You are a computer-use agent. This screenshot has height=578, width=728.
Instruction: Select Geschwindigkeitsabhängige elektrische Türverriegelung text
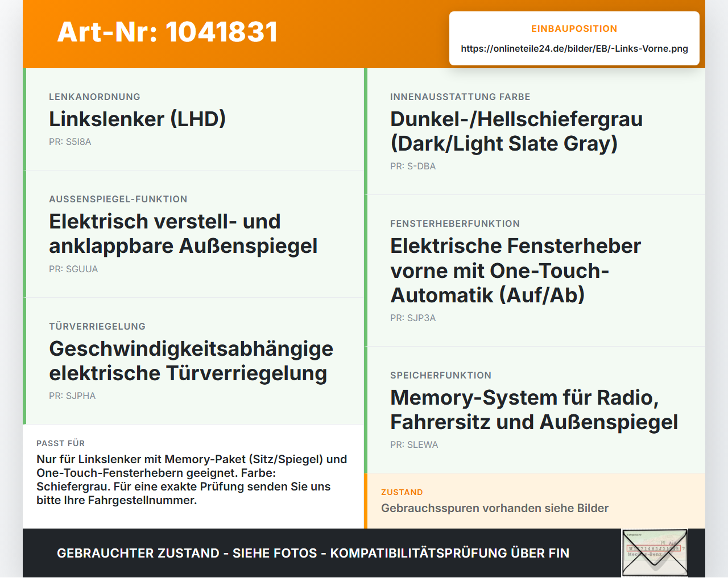tap(191, 361)
